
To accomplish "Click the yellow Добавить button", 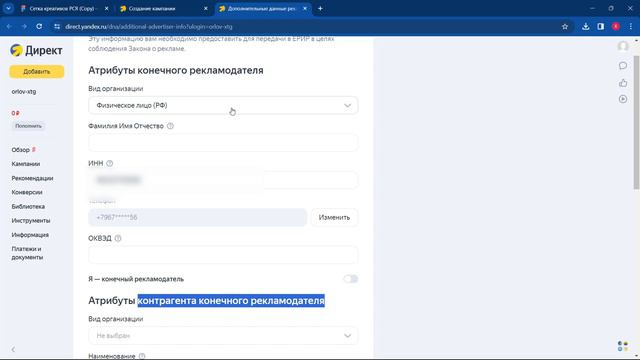I will 37,71.
